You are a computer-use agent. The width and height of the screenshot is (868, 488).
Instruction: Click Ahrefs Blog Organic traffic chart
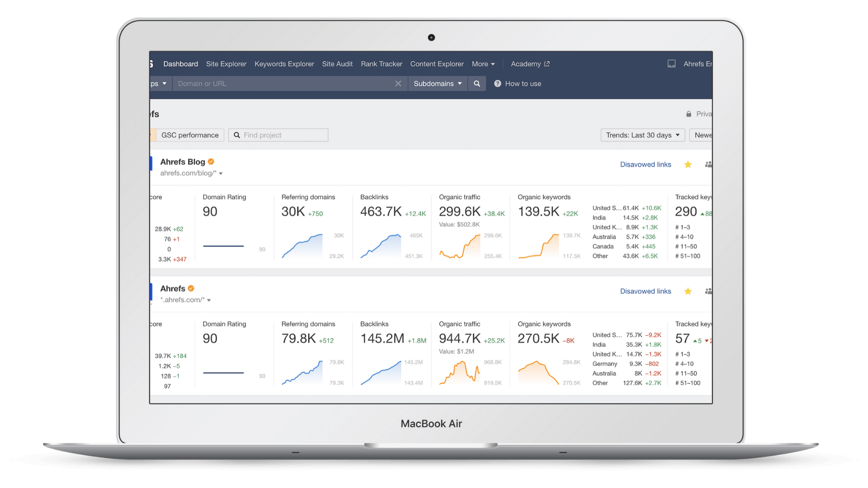[x=459, y=246]
